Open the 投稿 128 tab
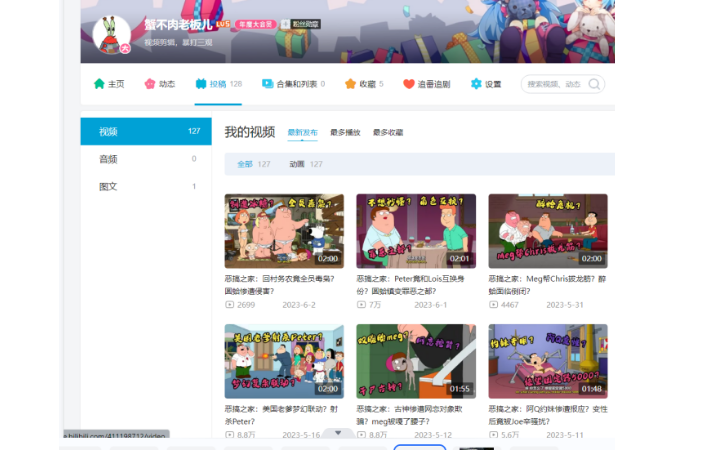This screenshot has width=720, height=450. pos(219,84)
